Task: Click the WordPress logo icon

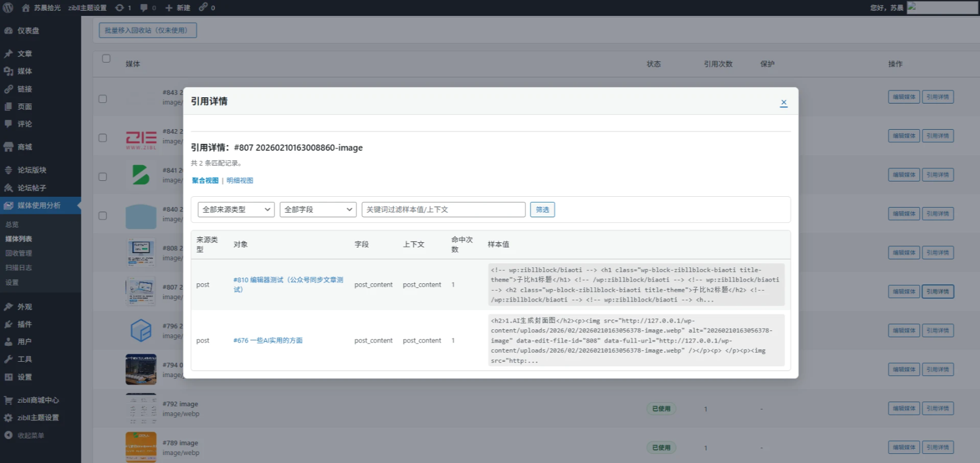Action: 8,8
